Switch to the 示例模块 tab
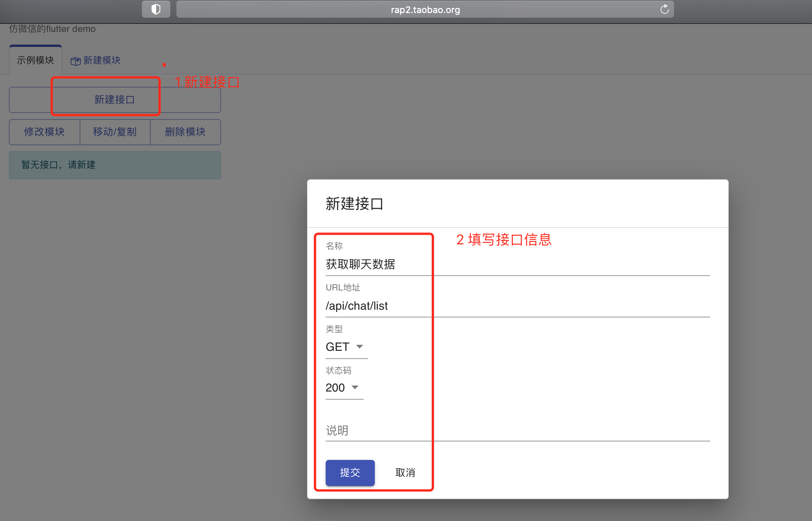 point(35,60)
